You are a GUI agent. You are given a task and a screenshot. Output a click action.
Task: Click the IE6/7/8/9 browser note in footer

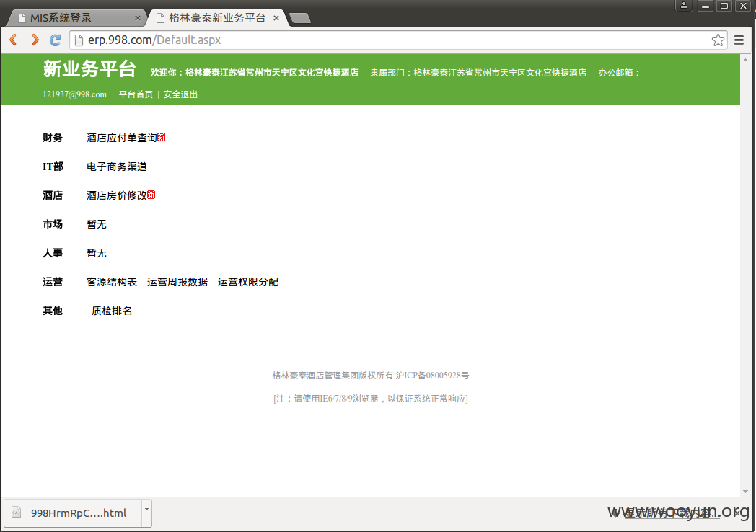point(371,399)
